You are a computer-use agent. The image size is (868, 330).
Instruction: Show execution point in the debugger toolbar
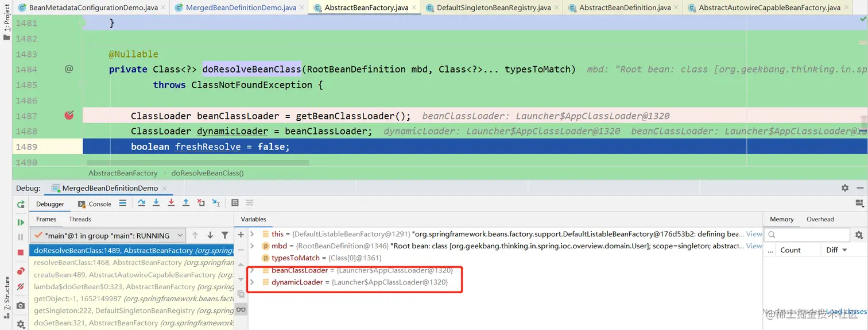coord(123,203)
